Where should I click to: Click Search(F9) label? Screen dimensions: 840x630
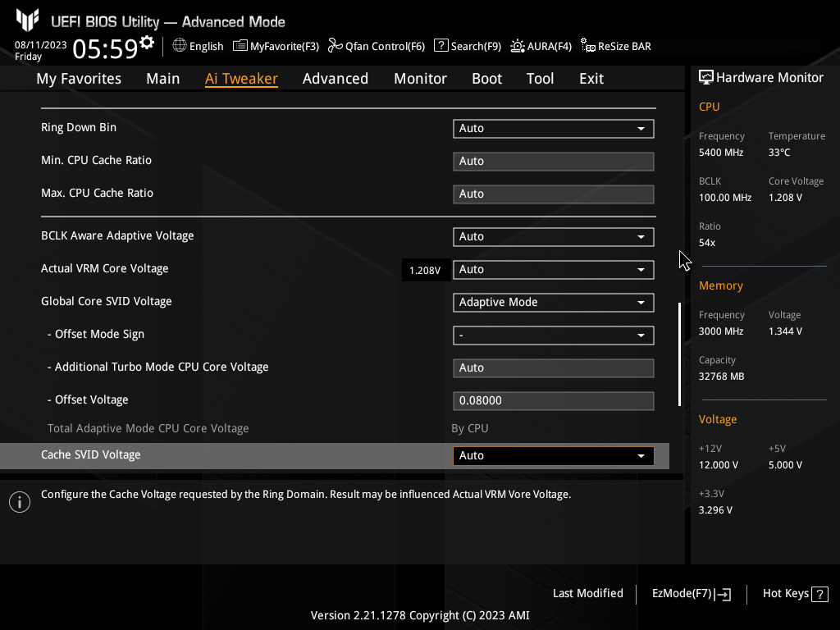click(x=476, y=47)
